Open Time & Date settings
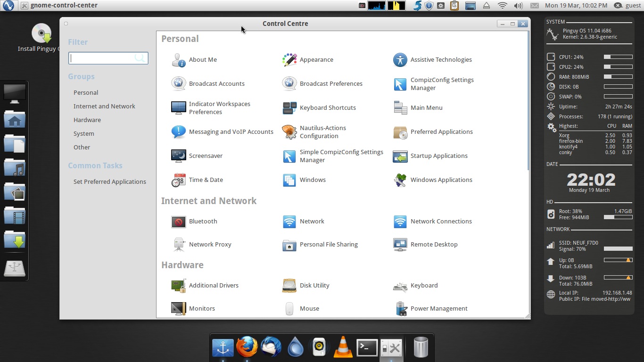The width and height of the screenshot is (644, 362). (197, 180)
